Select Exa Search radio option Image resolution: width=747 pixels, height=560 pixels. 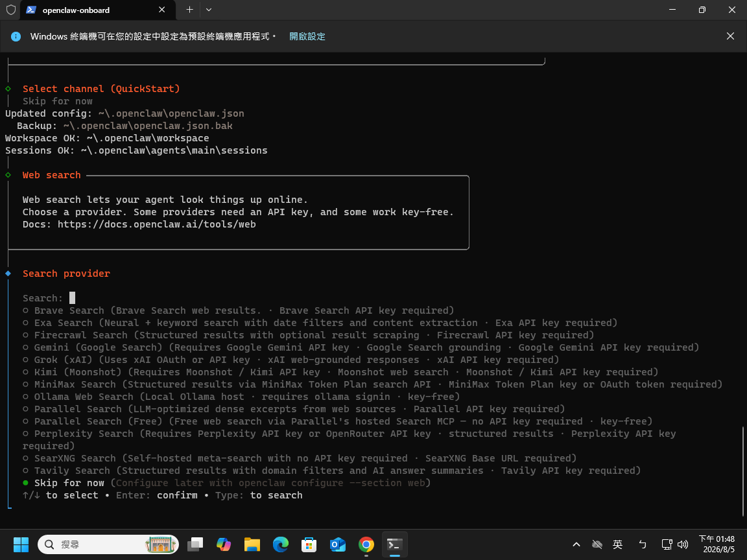point(26,323)
